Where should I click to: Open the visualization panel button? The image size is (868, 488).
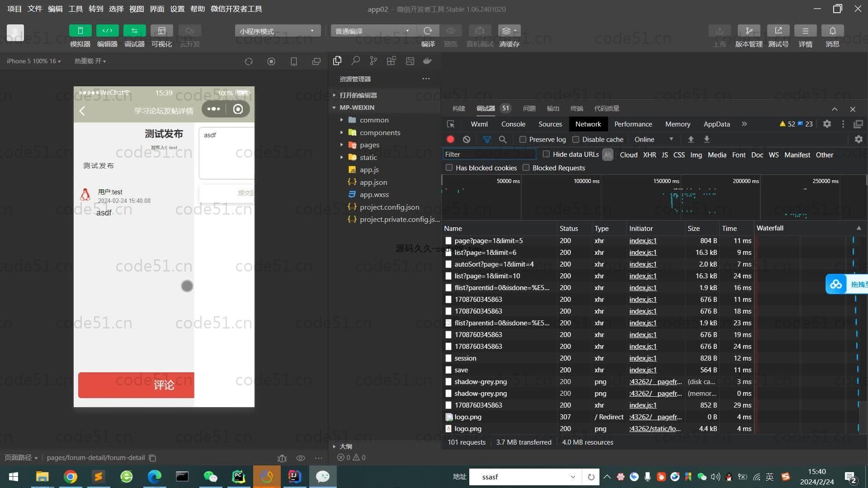point(161,31)
